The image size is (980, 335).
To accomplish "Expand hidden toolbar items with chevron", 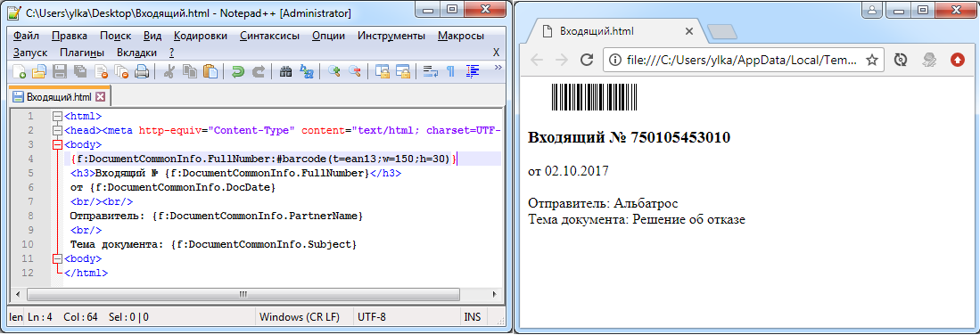I will tap(498, 68).
